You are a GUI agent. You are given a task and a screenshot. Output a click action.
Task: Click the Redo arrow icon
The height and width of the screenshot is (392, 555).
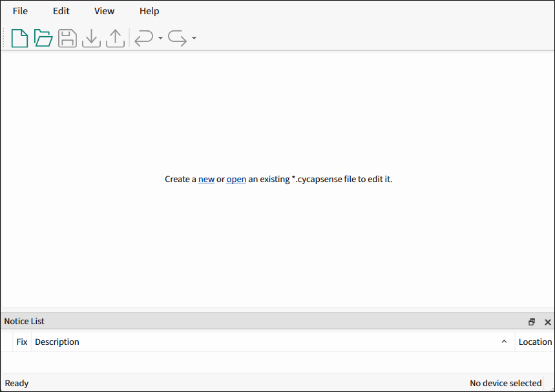(177, 38)
